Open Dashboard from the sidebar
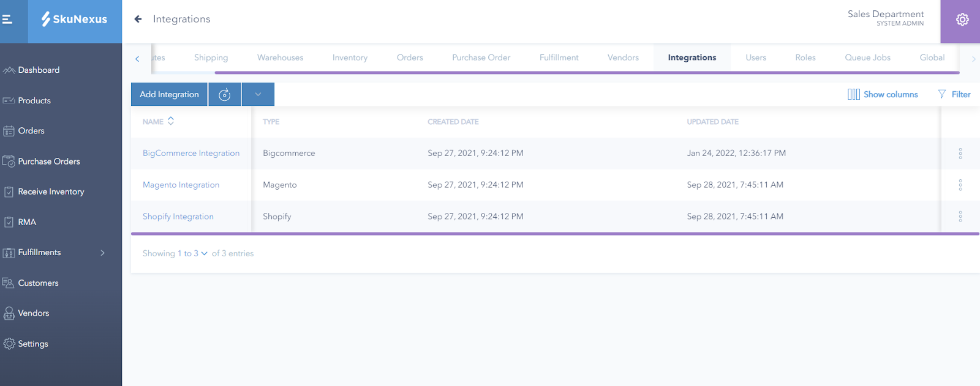 39,70
